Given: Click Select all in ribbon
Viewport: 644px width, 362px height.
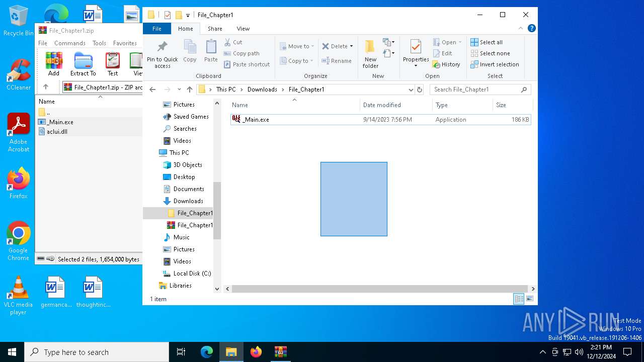Looking at the screenshot, I should click(487, 42).
